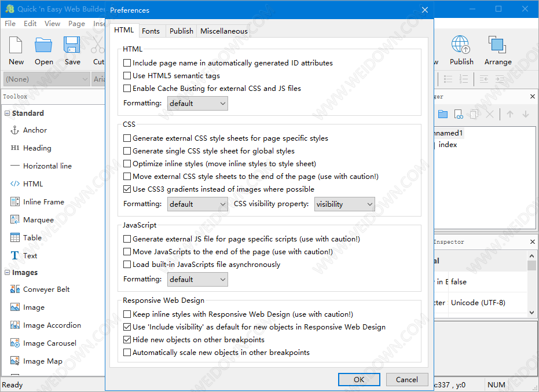Enable Optimize inline styles checkbox
Image resolution: width=539 pixels, height=392 pixels.
pos(127,164)
